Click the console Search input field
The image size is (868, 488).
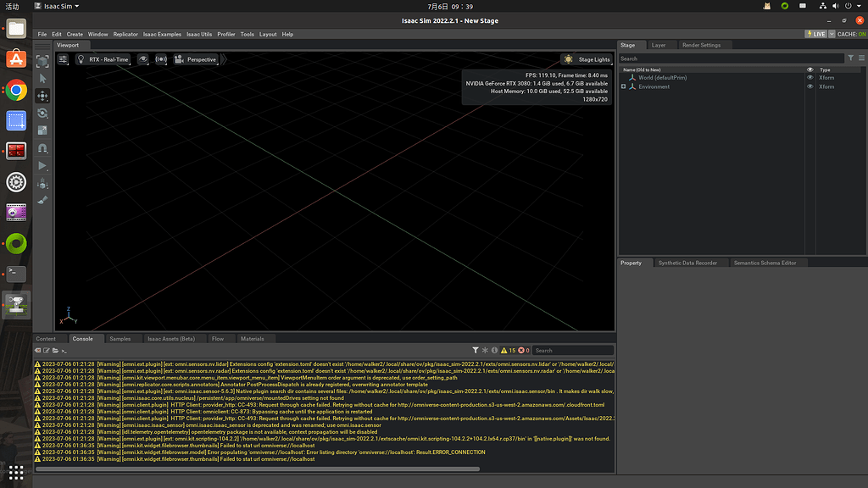pos(573,350)
